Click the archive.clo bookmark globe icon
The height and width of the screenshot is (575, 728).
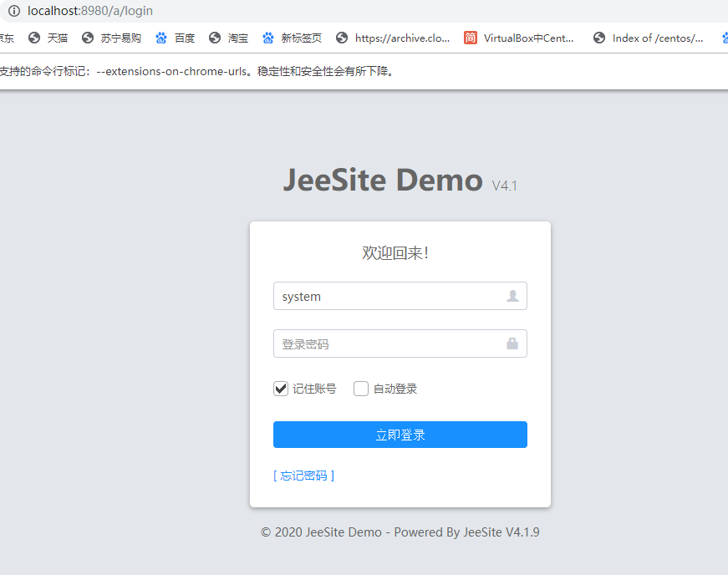342,38
